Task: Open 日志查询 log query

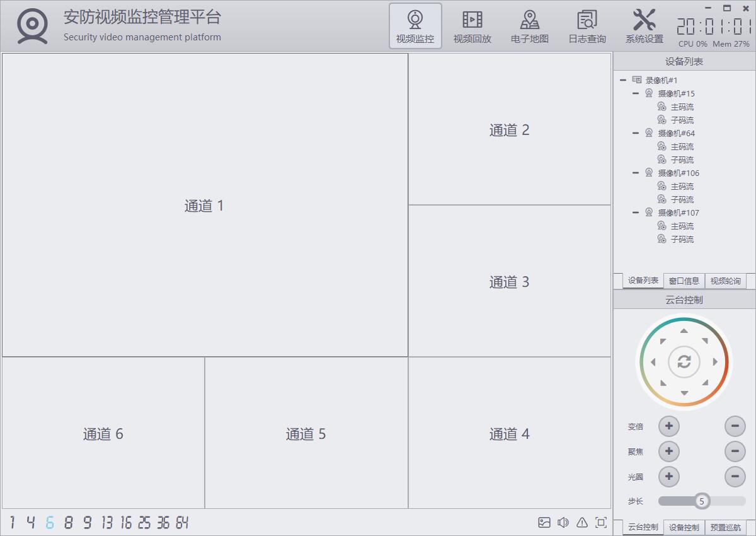Action: 587,26
